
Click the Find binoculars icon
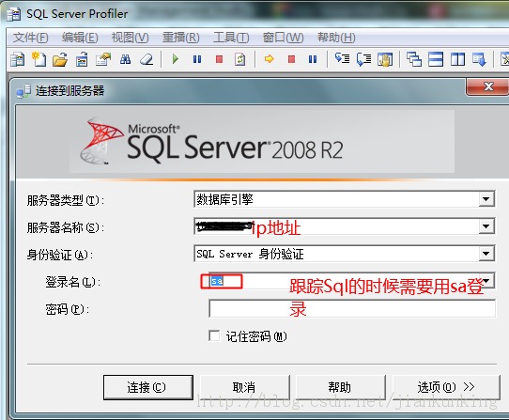[x=125, y=59]
